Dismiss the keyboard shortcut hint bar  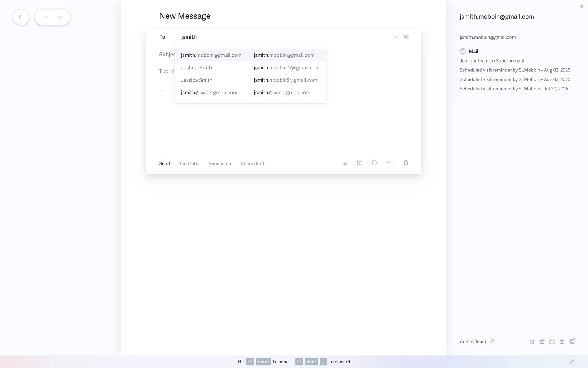click(572, 362)
